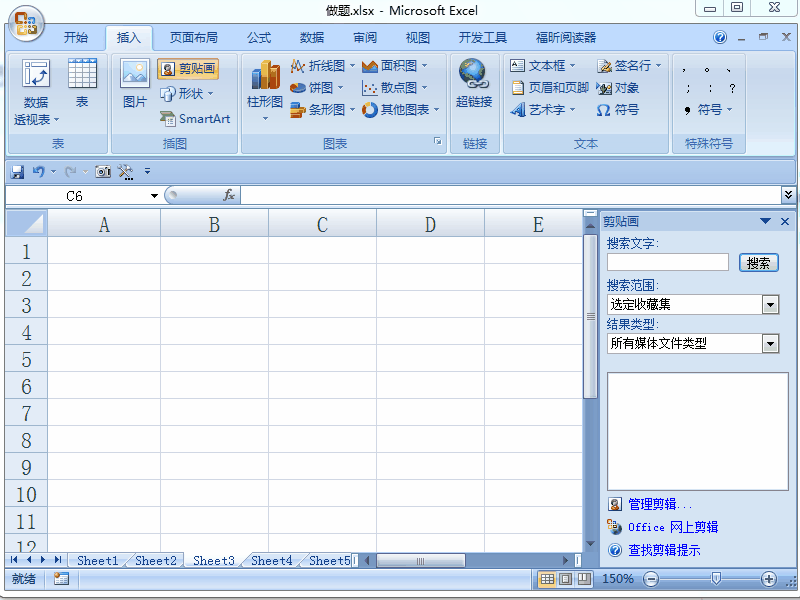Viewport: 800px width, 600px height.
Task: Insert a PivotTable (数据透视表)
Action: [36, 92]
